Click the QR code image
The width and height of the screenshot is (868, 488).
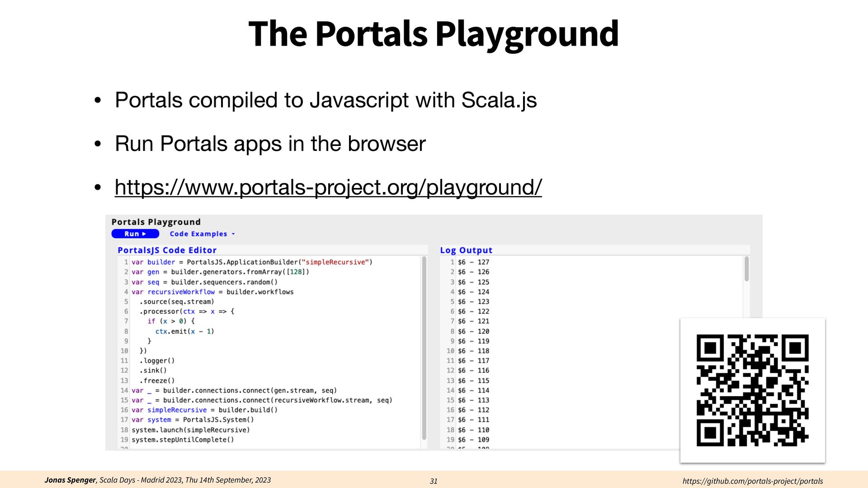click(752, 390)
